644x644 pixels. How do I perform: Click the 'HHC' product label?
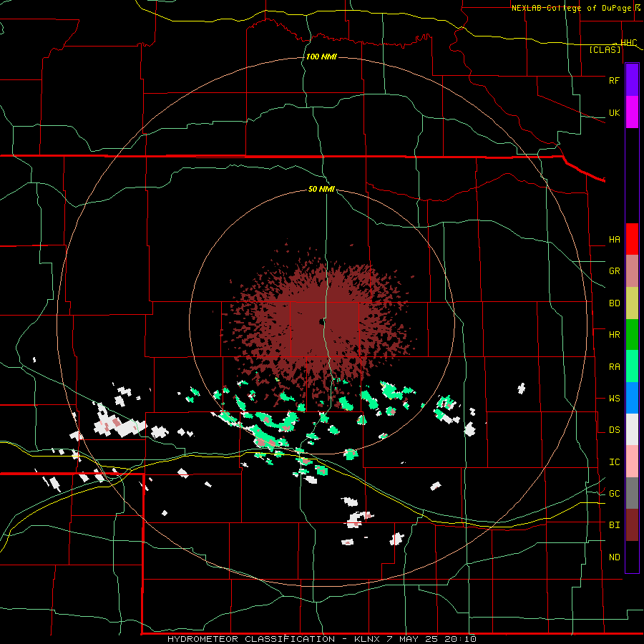628,43
